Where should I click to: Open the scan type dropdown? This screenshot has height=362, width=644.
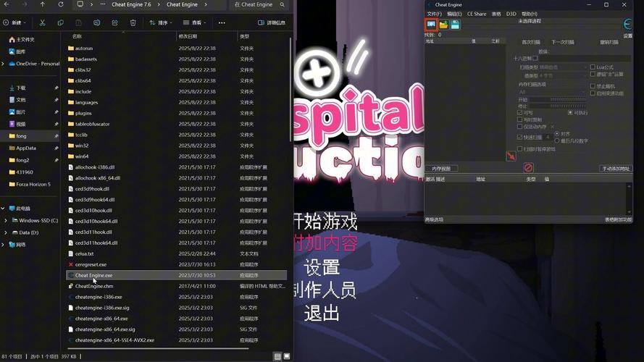click(563, 67)
